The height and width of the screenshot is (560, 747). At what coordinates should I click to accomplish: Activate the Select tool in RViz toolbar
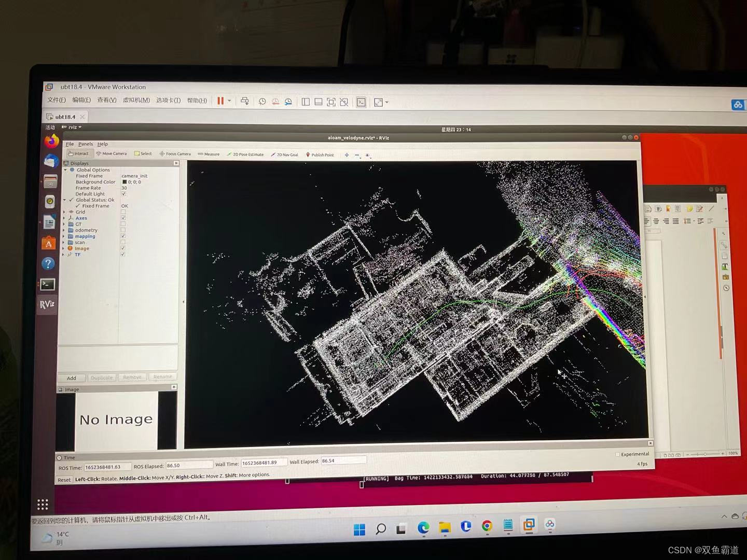click(143, 153)
